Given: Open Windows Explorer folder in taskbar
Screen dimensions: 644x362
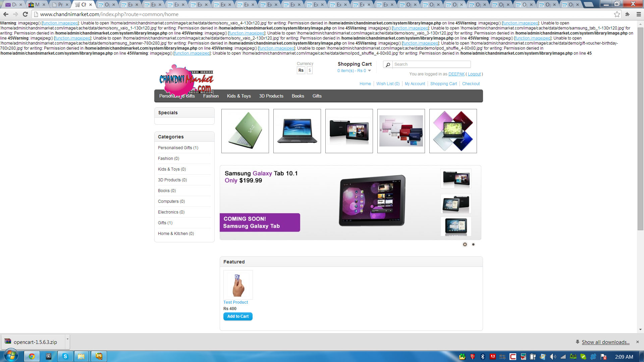Looking at the screenshot, I should coord(81,356).
